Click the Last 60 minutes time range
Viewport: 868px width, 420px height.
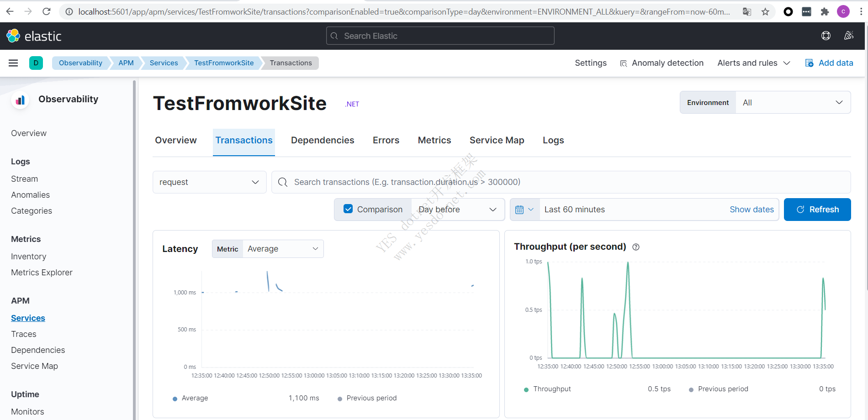click(x=574, y=210)
